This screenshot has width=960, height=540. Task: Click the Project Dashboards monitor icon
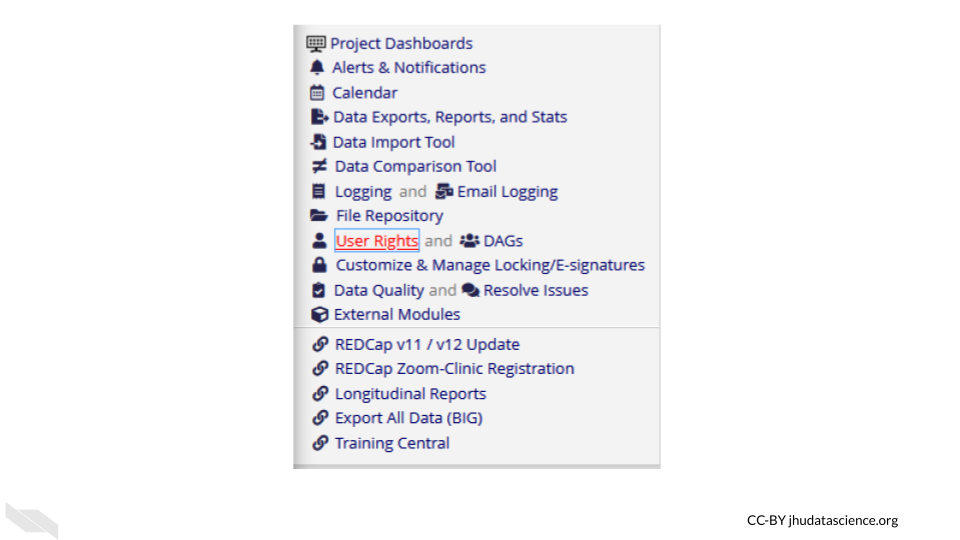316,43
